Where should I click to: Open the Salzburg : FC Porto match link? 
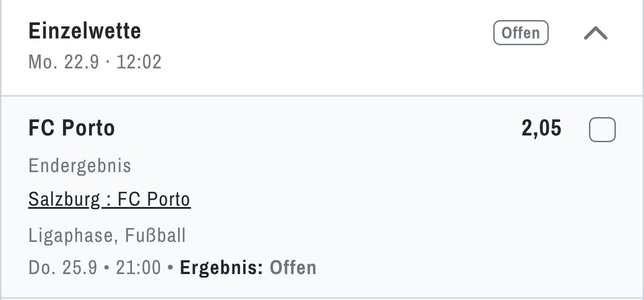pos(109,199)
